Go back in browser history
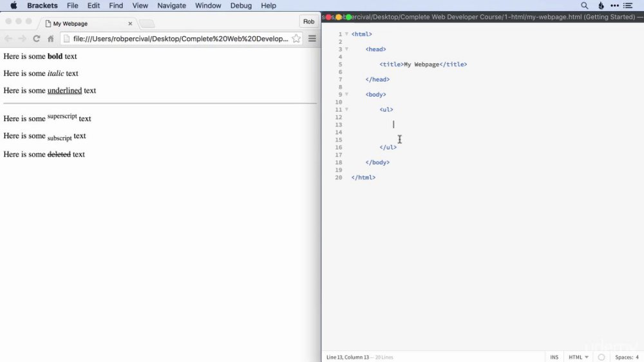Screen dimensions: 644x362 tap(8, 39)
